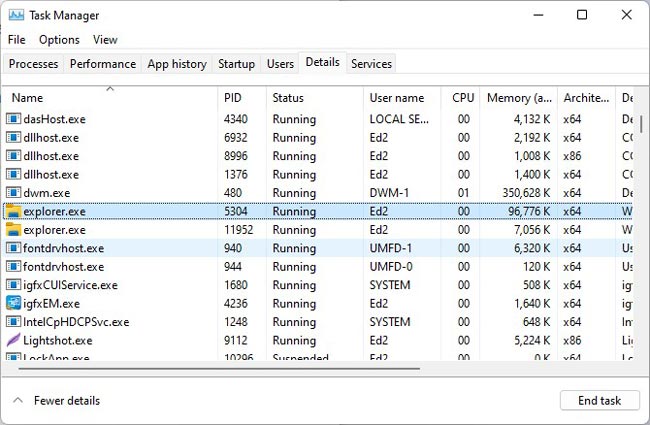The height and width of the screenshot is (425, 650).
Task: Click the 96,776 K memory value
Action: 529,211
